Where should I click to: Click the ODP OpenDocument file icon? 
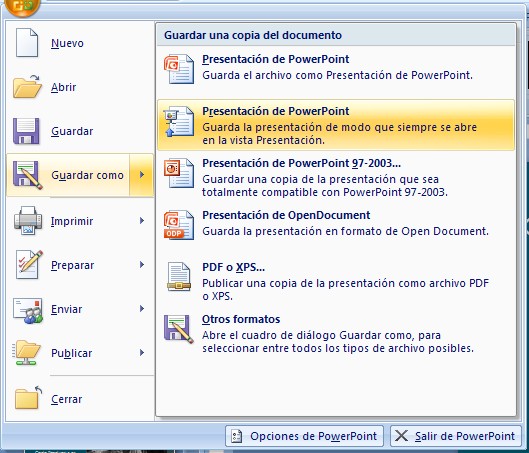click(179, 225)
